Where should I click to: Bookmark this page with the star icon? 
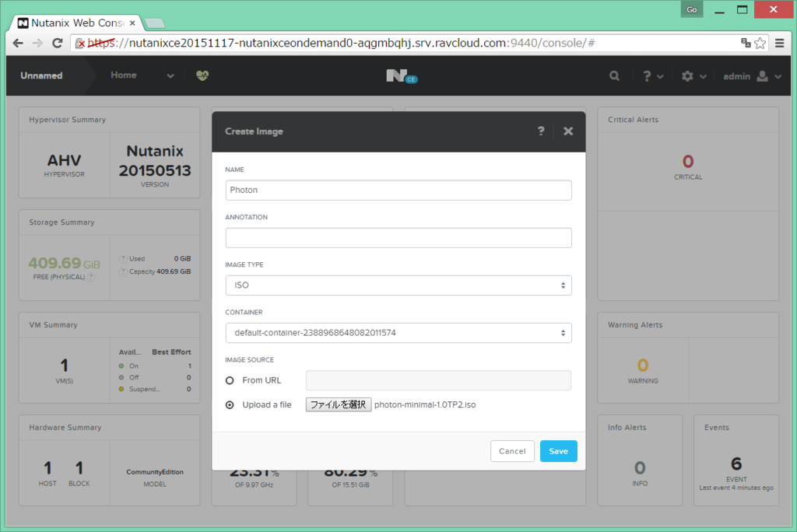(x=760, y=44)
